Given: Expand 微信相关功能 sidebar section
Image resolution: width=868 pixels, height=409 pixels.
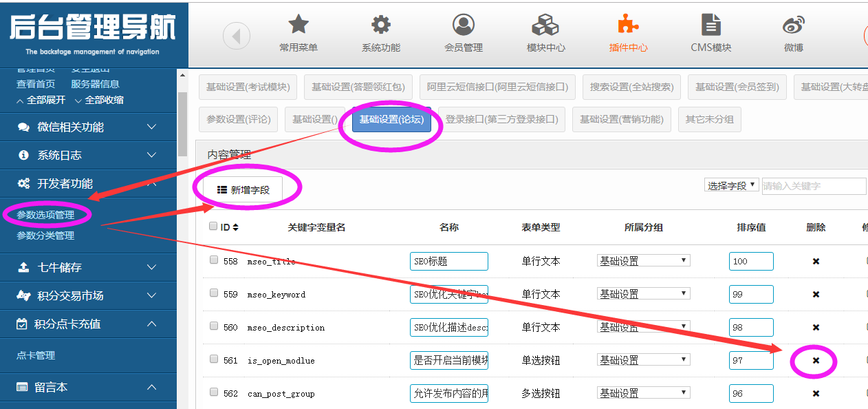Looking at the screenshot, I should (x=88, y=127).
